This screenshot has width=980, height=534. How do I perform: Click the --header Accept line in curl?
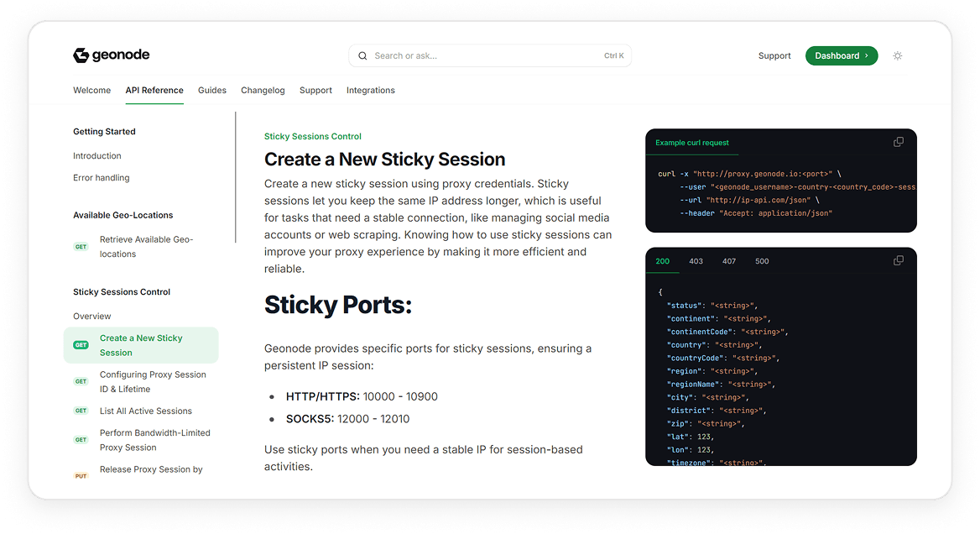tap(756, 213)
